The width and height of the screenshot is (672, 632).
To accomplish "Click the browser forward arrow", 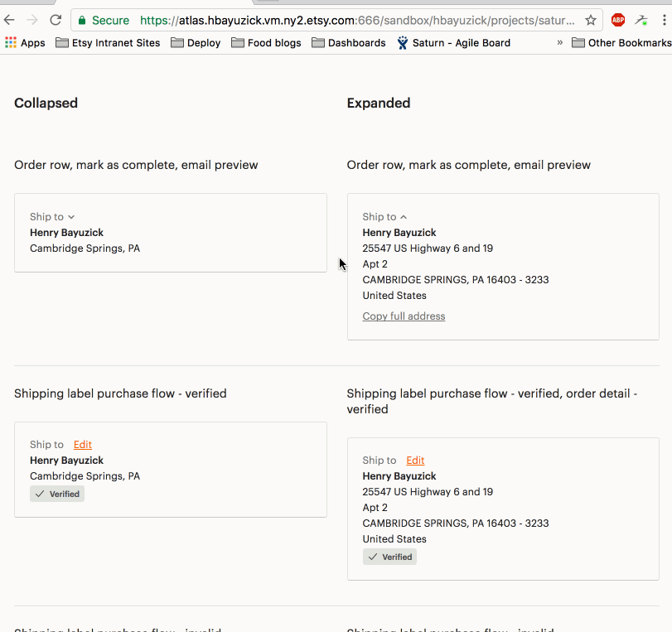I will [32, 20].
